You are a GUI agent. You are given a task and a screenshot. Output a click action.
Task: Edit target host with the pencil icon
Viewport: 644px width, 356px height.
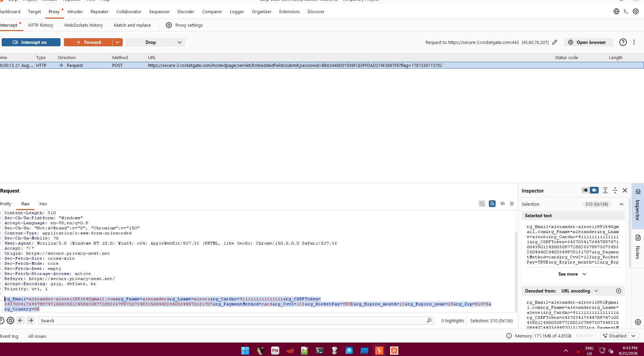tap(555, 42)
